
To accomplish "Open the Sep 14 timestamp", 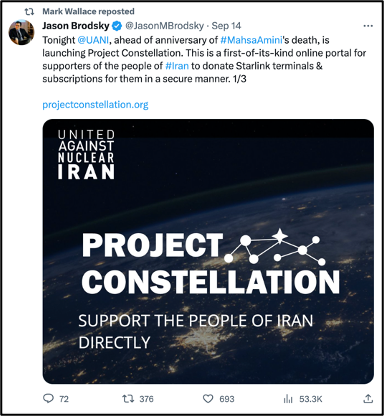I will pos(226,26).
